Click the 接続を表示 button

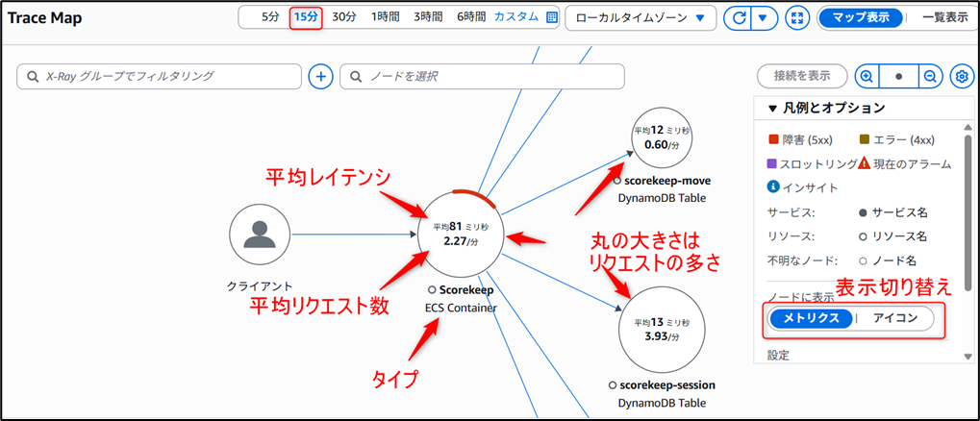(x=801, y=77)
